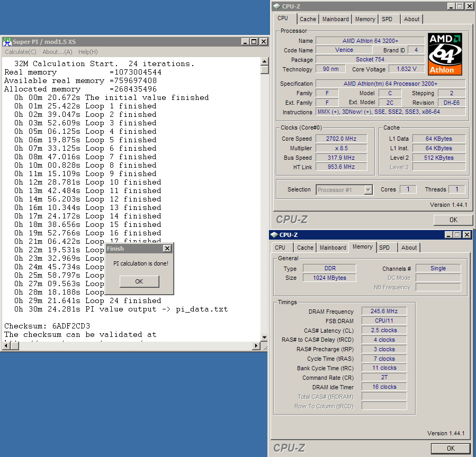Click the Technology value 90 nm

(330, 69)
